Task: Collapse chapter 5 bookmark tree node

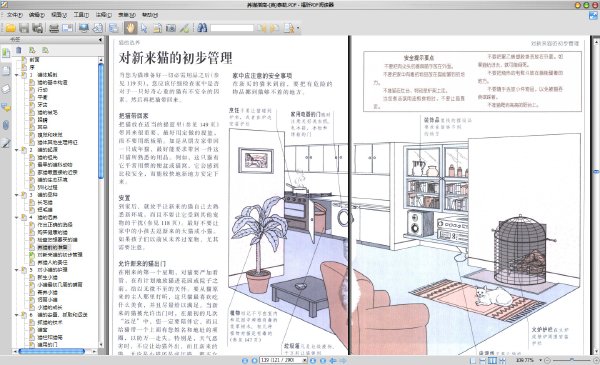Action: [17, 270]
